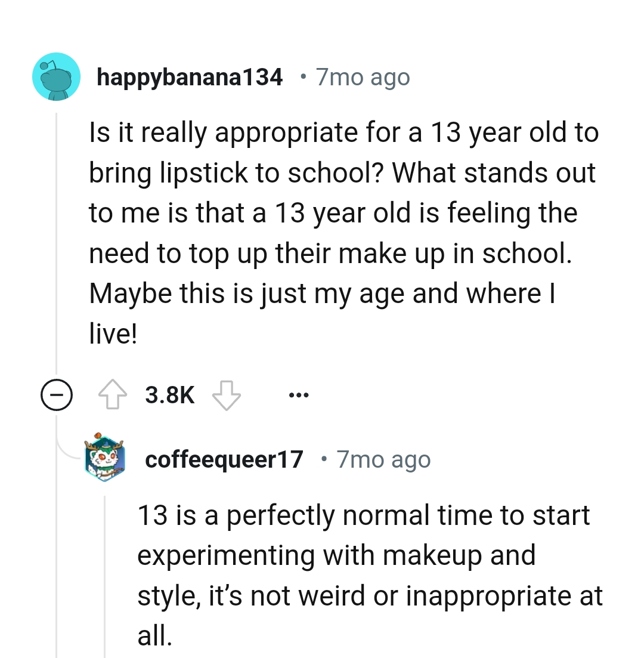The height and width of the screenshot is (658, 644).
Task: Open coffeequeer17's profile
Action: click(224, 459)
